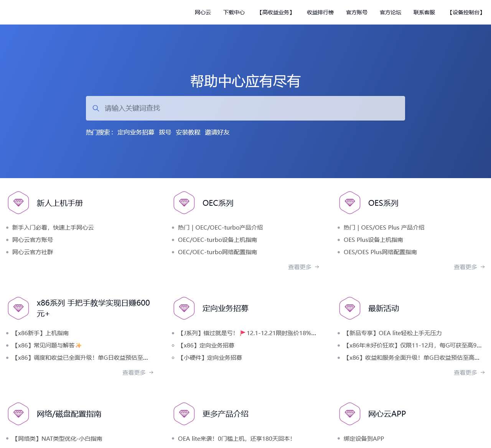Open 【x86】定向业务招募 article
491x448 pixels.
[x=206, y=346]
